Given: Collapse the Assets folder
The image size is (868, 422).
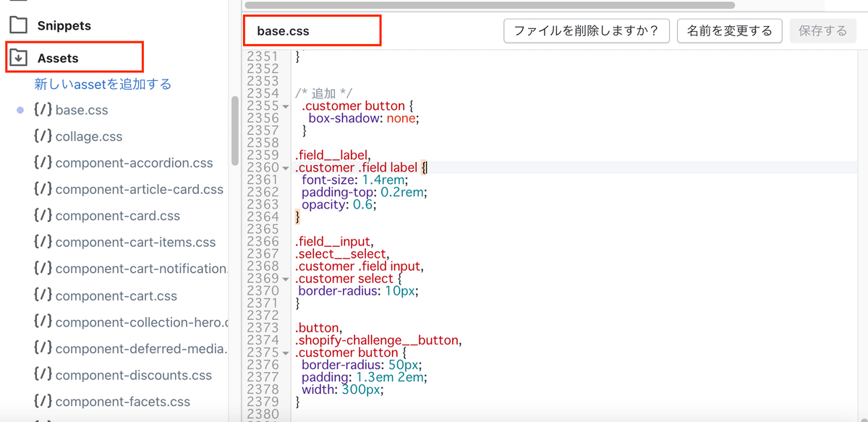Looking at the screenshot, I should (58, 58).
